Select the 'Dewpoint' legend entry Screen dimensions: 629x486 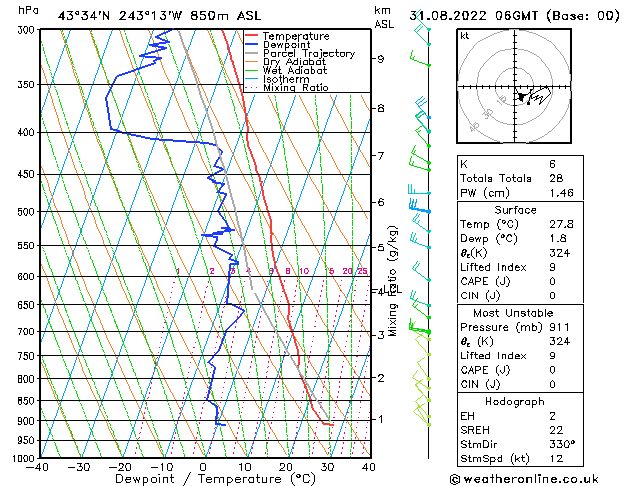286,45
